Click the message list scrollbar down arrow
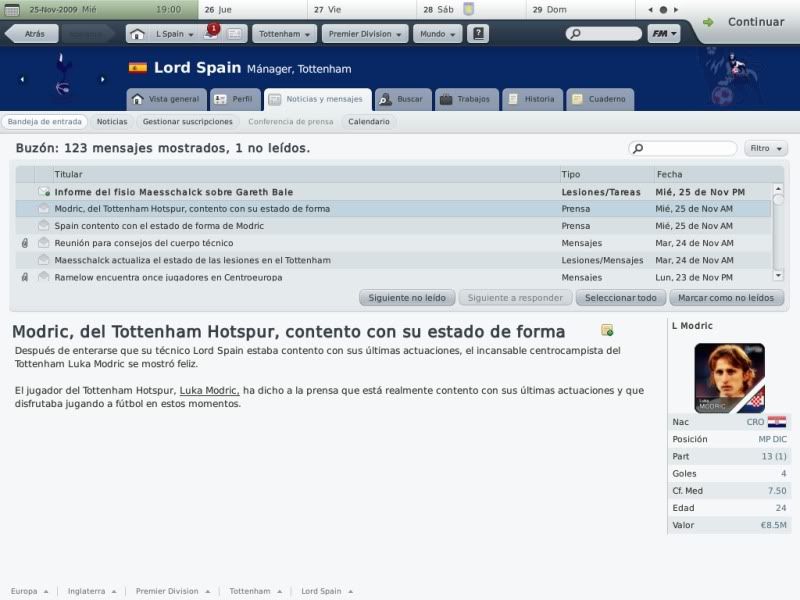This screenshot has height=600, width=800. (778, 276)
